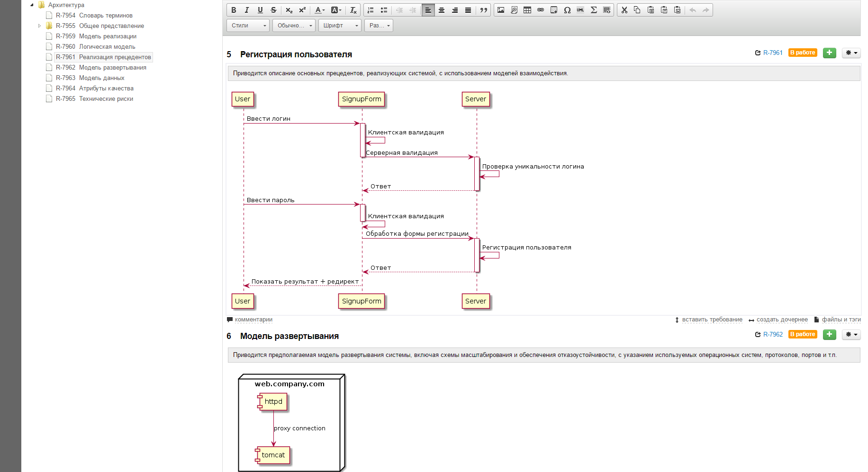This screenshot has width=868, height=472.
Task: Insert a math formula (Sigma)
Action: 594,10
